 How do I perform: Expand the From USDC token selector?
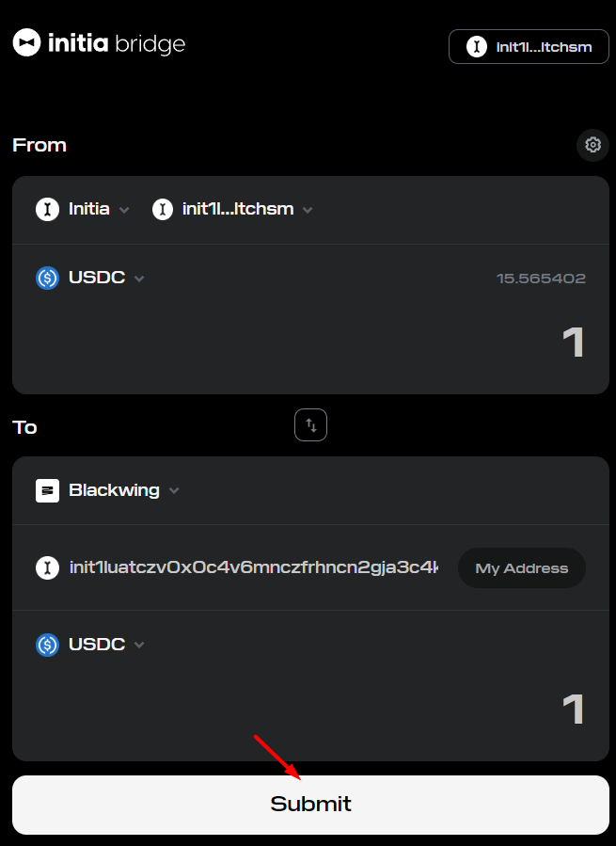[x=90, y=279]
